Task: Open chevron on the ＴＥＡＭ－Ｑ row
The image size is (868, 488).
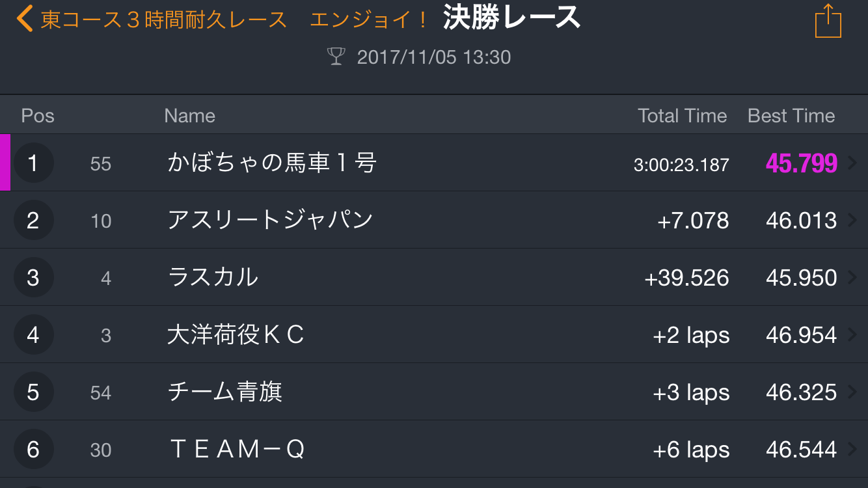Action: [x=852, y=450]
